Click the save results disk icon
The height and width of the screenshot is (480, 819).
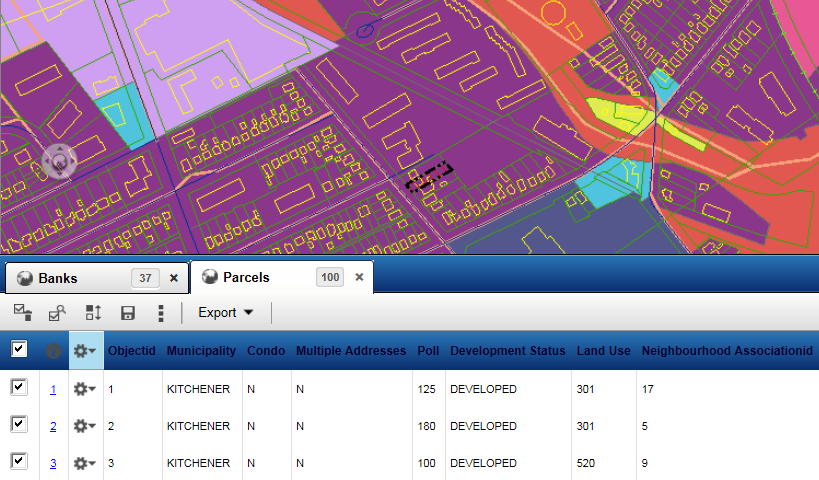point(128,313)
